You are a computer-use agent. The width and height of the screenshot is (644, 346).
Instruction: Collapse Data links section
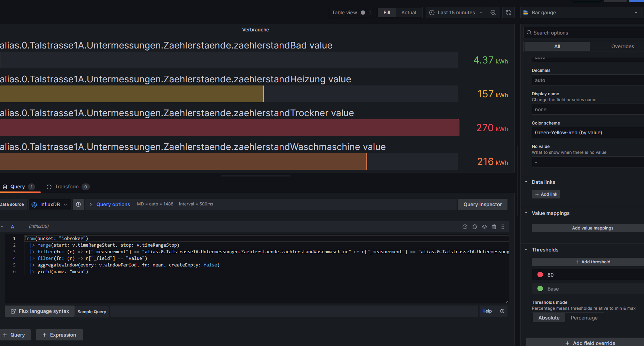[x=526, y=182]
